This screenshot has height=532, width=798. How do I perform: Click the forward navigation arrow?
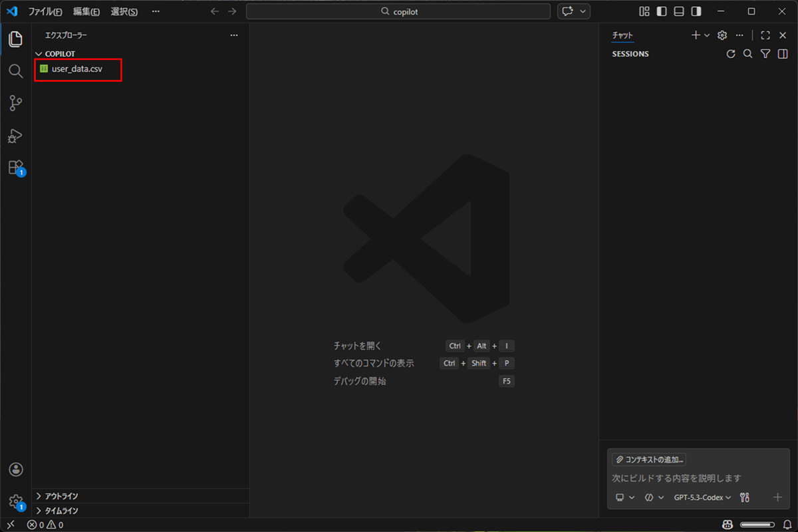click(231, 11)
